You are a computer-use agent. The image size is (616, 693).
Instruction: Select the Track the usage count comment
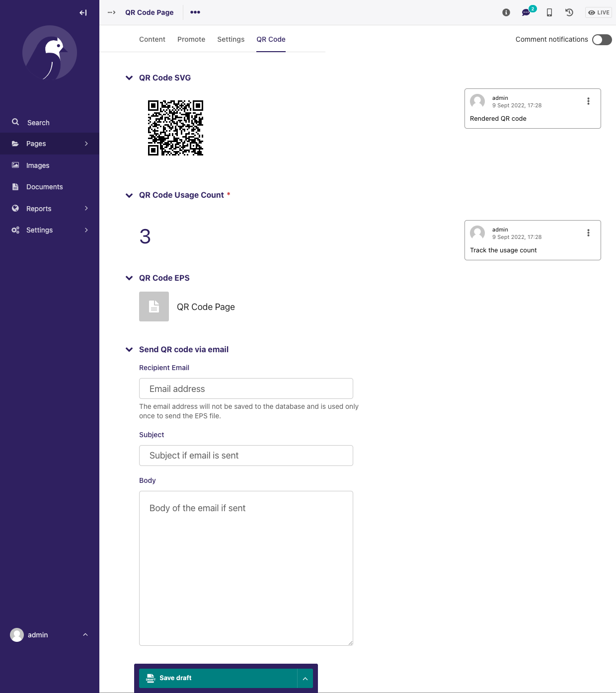(x=503, y=250)
